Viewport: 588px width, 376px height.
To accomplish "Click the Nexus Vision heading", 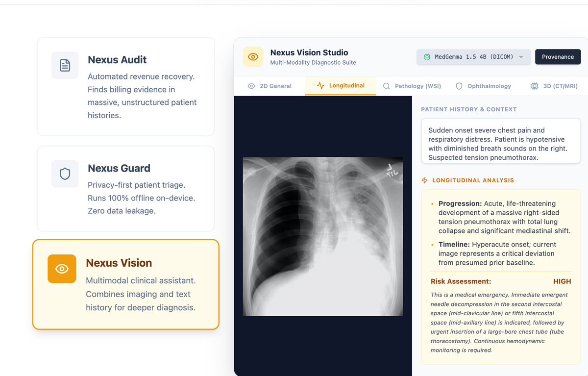I will (119, 263).
